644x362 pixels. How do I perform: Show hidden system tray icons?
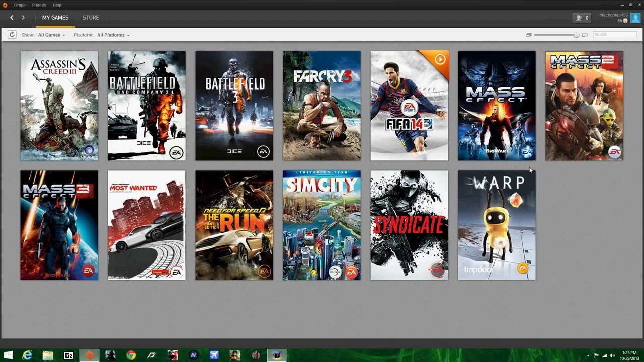point(588,356)
